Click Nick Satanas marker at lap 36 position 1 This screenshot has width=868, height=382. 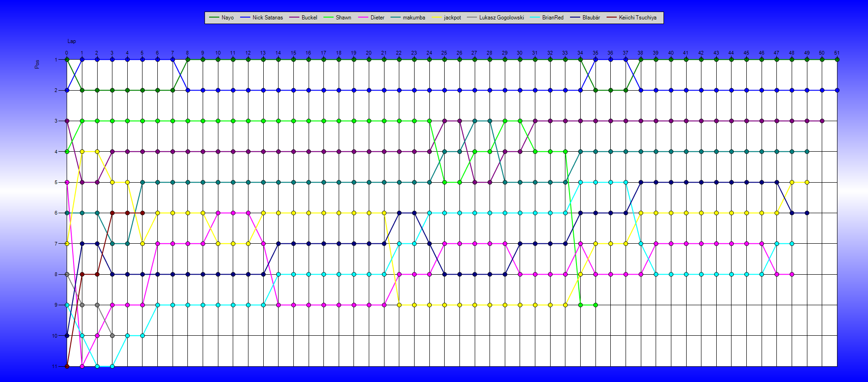point(610,60)
